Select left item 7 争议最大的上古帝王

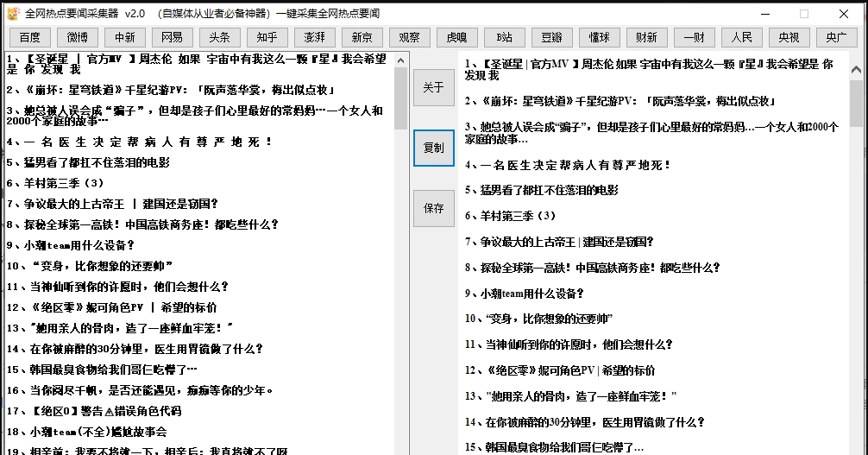(x=113, y=204)
